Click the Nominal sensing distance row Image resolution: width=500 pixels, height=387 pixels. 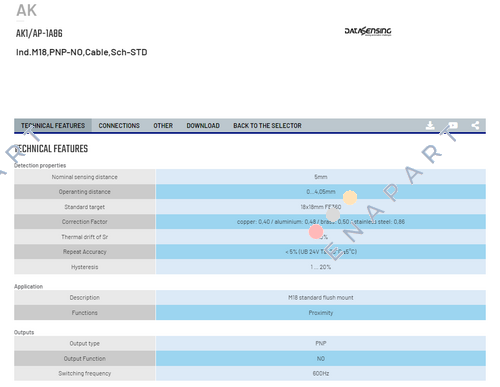[x=250, y=177]
